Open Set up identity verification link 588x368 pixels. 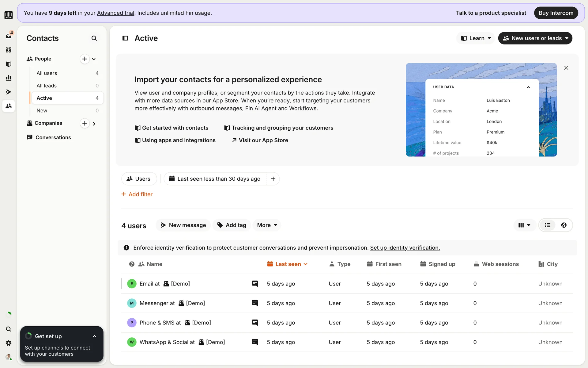tap(405, 248)
